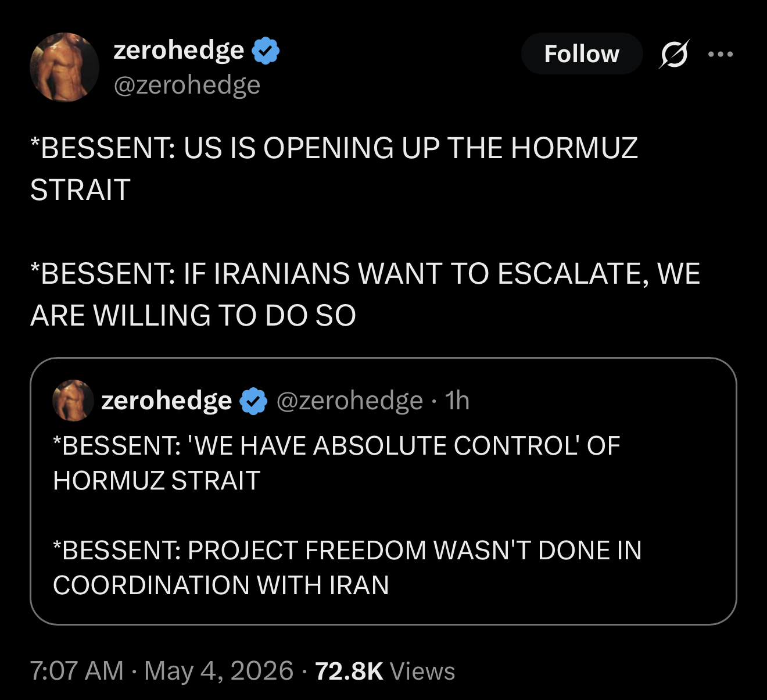Click the 7:07 AM May 4, 2026 timestamp
Screen dimensions: 767x700
tap(162, 670)
